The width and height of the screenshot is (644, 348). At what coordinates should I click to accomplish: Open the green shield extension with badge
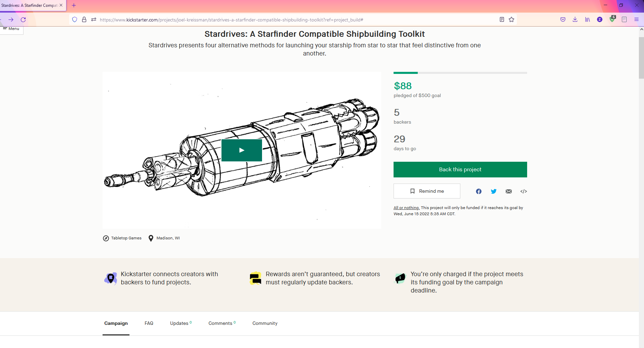pyautogui.click(x=612, y=19)
